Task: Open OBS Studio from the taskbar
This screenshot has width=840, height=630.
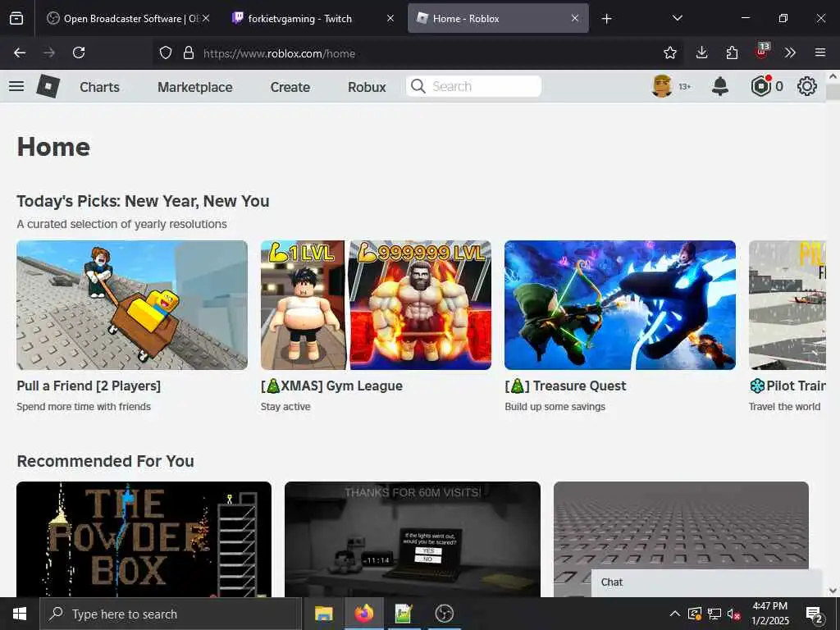Action: point(444,614)
